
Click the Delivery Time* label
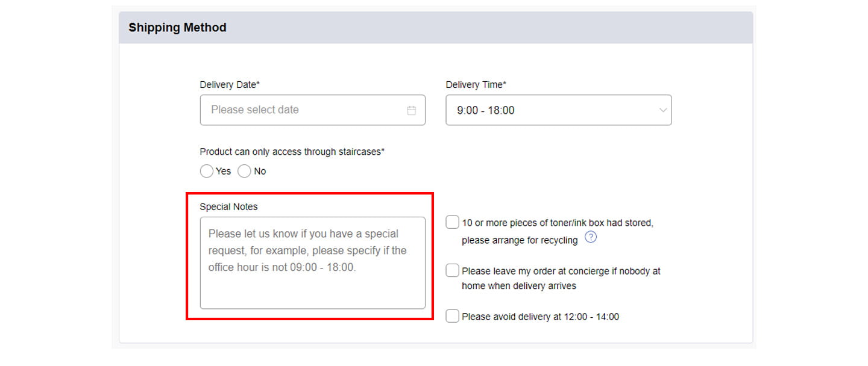(x=476, y=85)
